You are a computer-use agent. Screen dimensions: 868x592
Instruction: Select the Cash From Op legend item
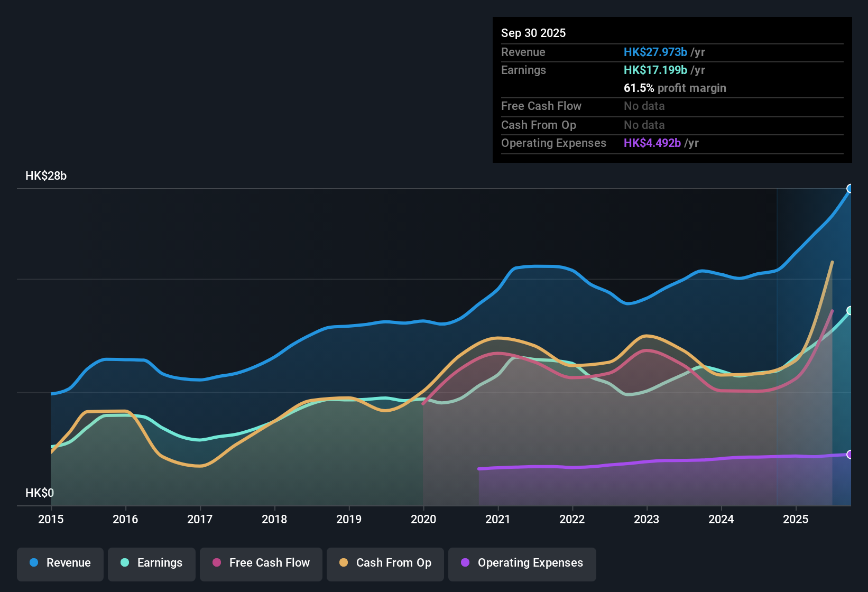[x=385, y=563]
